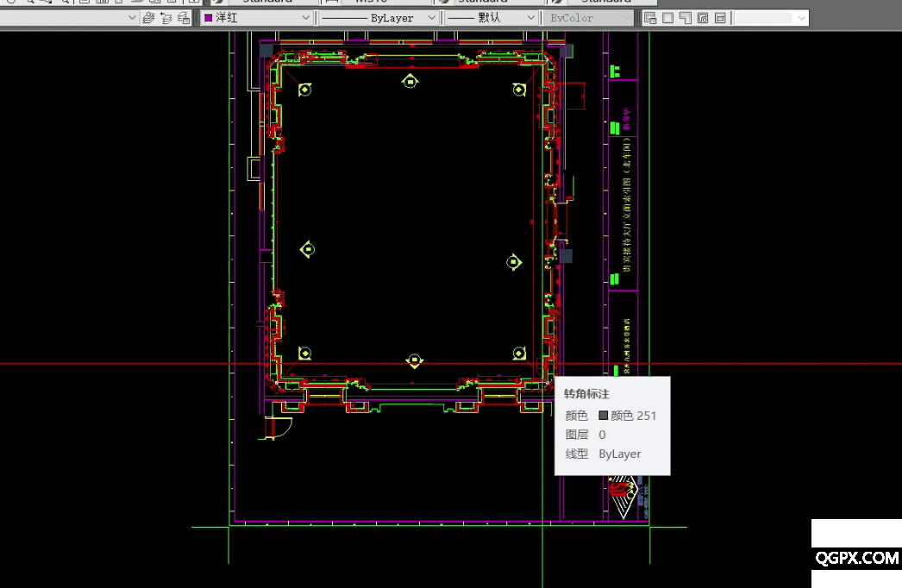Select the top center yellow elevation marker
The width and height of the screenshot is (902, 588).
[411, 81]
